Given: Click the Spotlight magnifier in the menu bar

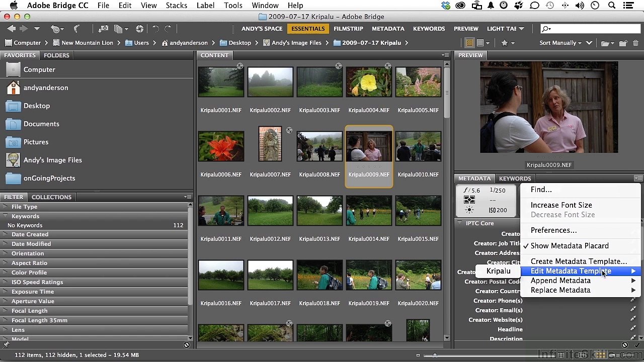Looking at the screenshot, I should point(612,6).
